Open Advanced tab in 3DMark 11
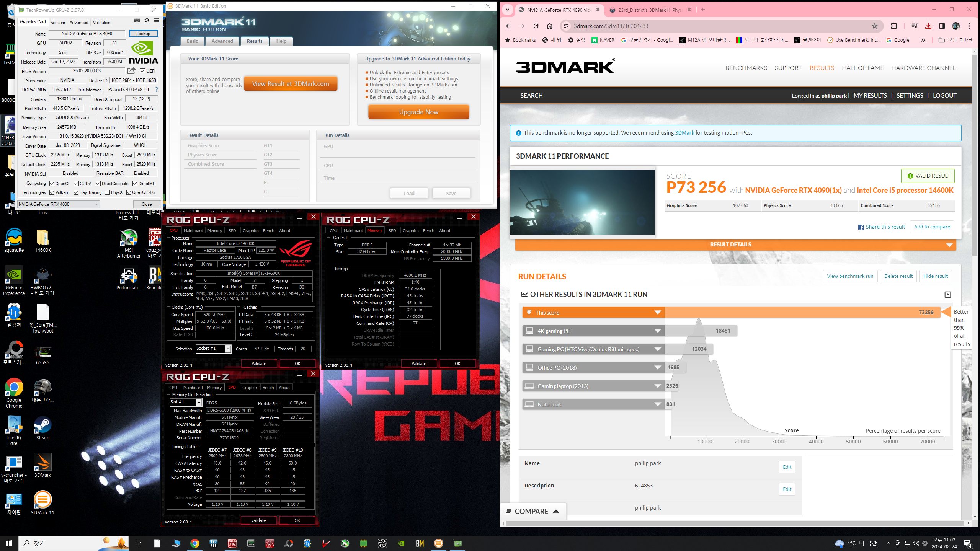This screenshot has width=980, height=551. point(222,41)
